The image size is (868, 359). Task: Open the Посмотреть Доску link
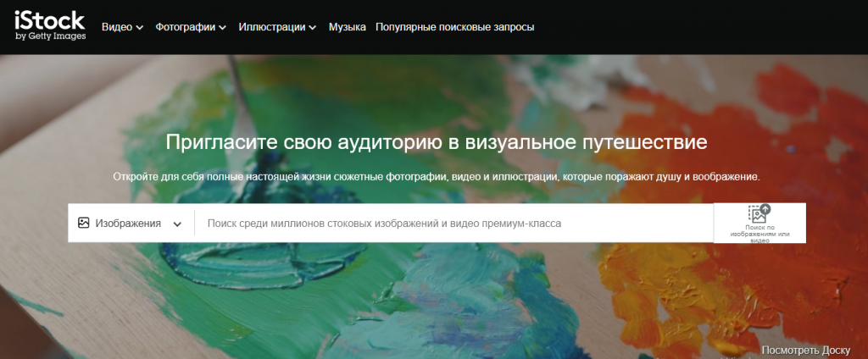coord(804,350)
